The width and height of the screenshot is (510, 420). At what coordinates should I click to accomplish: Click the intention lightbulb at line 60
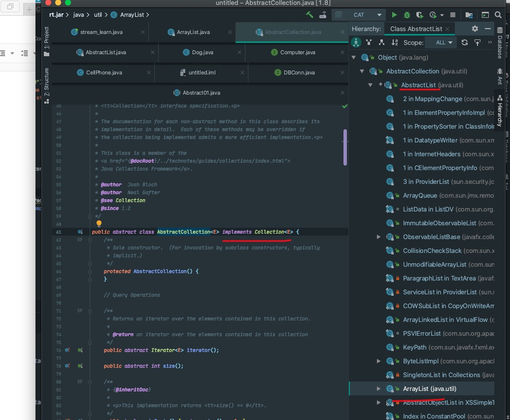coord(99,223)
